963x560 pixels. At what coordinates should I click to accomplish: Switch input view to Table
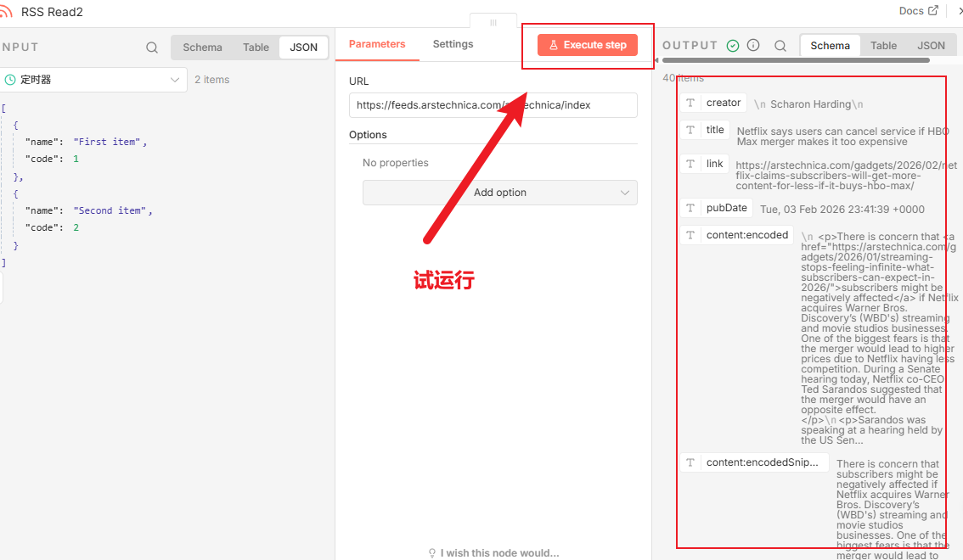256,48
